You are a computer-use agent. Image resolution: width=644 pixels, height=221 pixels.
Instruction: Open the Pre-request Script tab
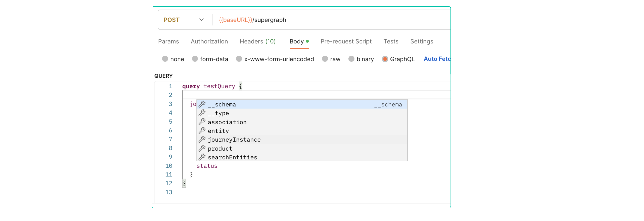pyautogui.click(x=346, y=41)
